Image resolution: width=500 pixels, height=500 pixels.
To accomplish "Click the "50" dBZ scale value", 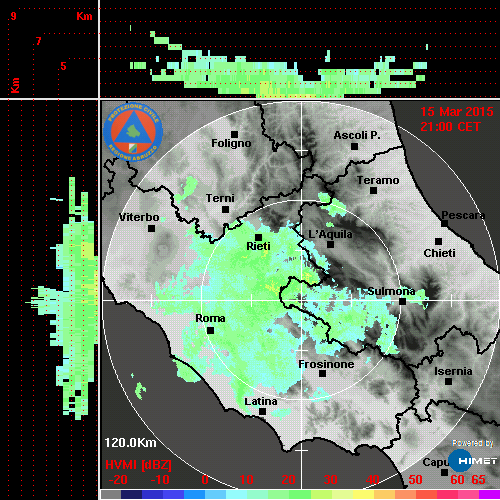I will [x=415, y=480].
